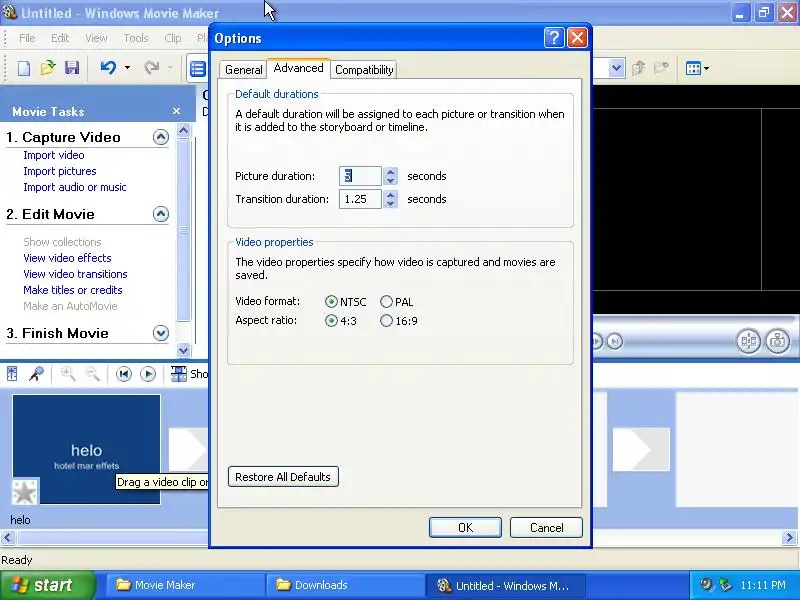Switch to the General tab

[x=243, y=70]
